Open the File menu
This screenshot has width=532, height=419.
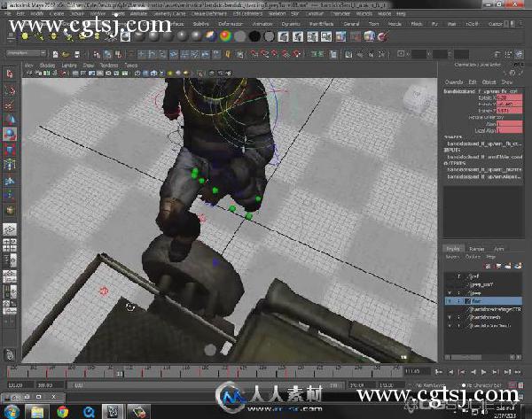[x=8, y=14]
